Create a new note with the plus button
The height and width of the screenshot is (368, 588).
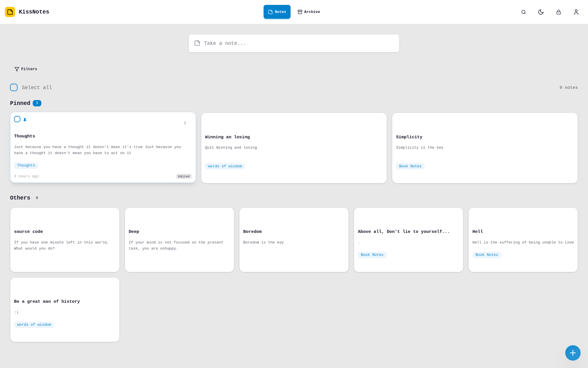pyautogui.click(x=573, y=353)
